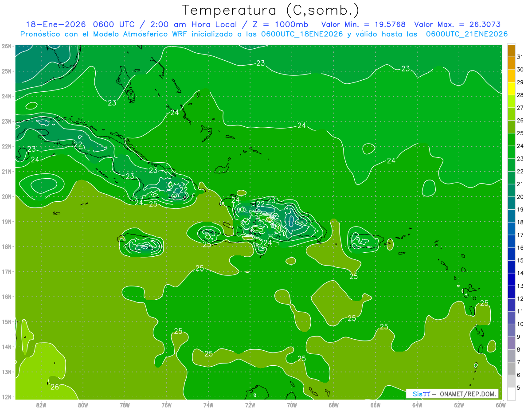Click the 'Valor Min. = 19.5768' text

click(x=364, y=24)
